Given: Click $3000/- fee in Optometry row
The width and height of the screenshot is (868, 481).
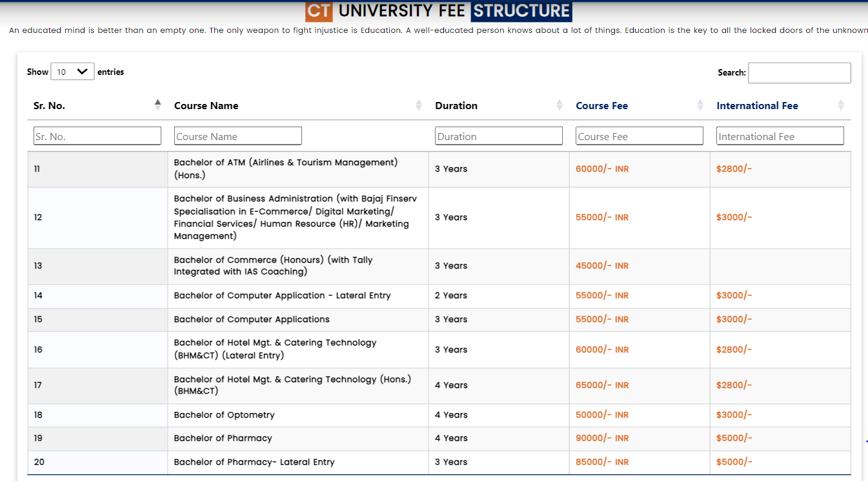Looking at the screenshot, I should [x=734, y=414].
